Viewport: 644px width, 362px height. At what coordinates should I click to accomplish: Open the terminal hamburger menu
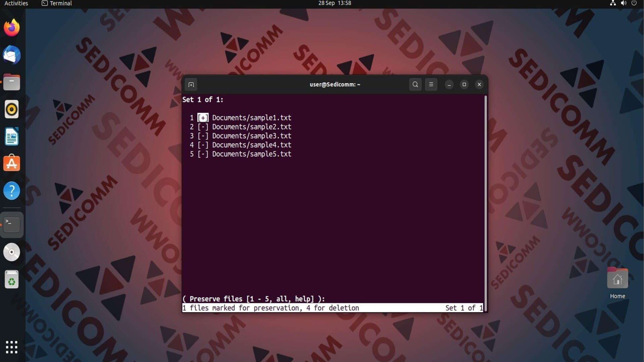(431, 84)
